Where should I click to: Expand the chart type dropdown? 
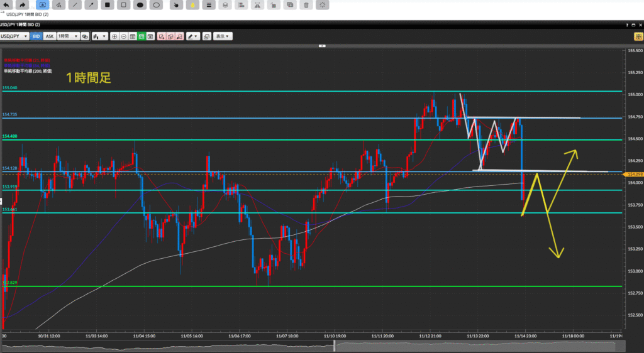[x=99, y=36]
